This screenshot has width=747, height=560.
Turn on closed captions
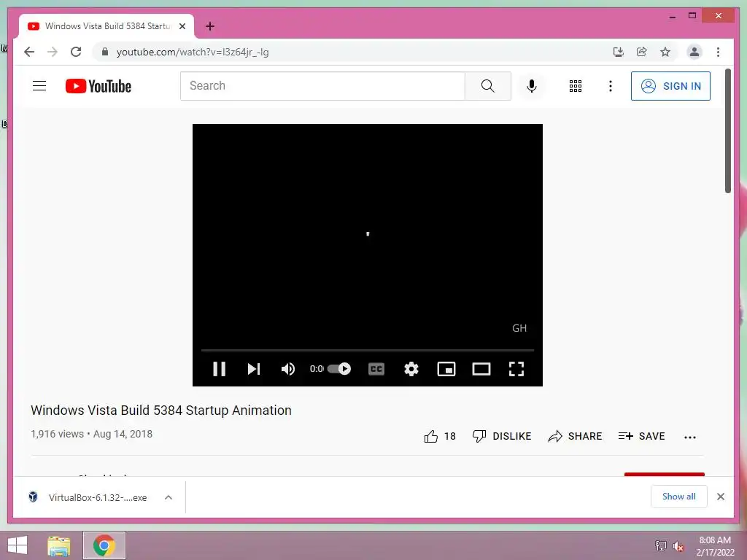376,369
